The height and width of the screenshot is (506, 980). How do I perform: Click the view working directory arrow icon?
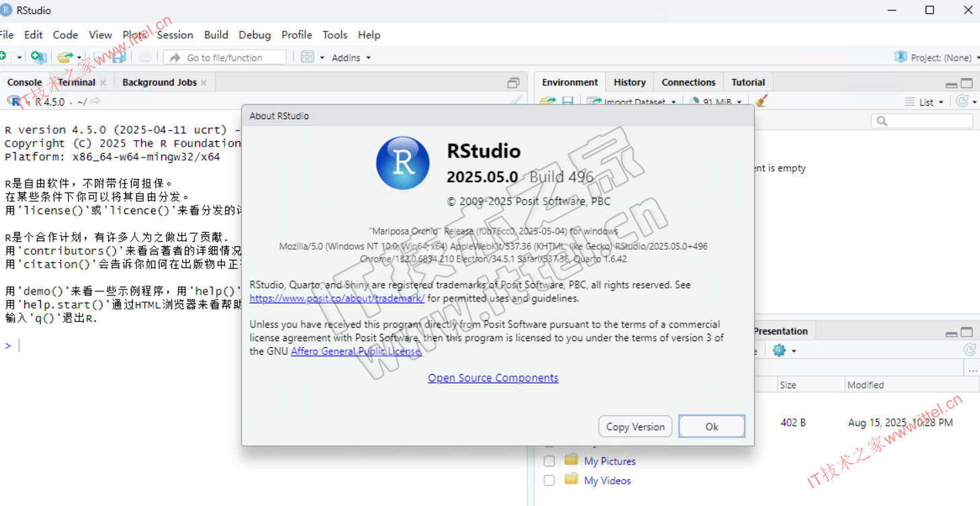click(96, 101)
